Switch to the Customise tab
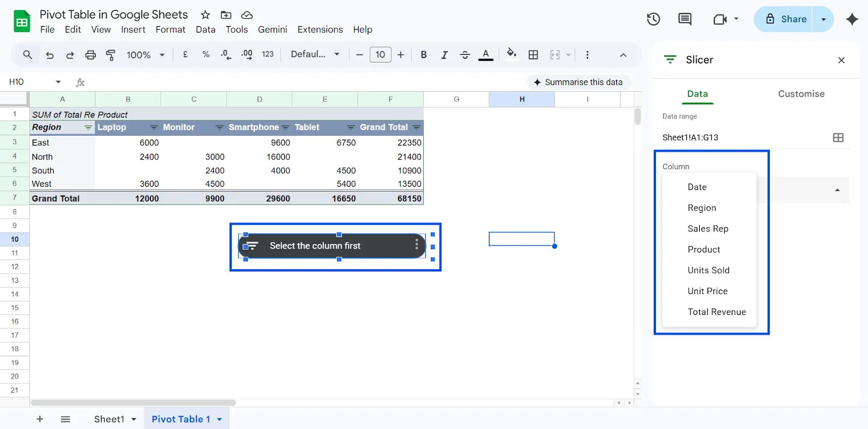The width and height of the screenshot is (868, 429). 801,94
